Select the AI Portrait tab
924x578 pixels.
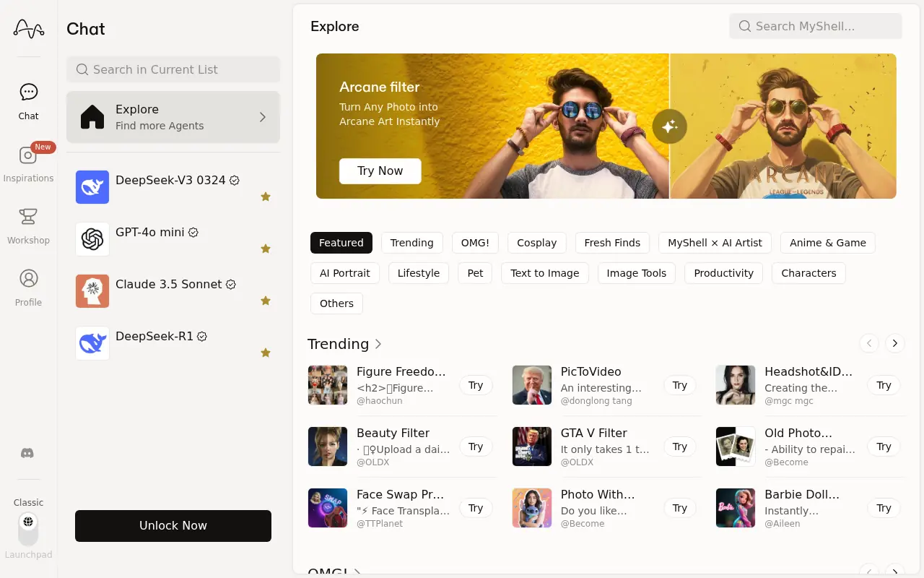[345, 273]
